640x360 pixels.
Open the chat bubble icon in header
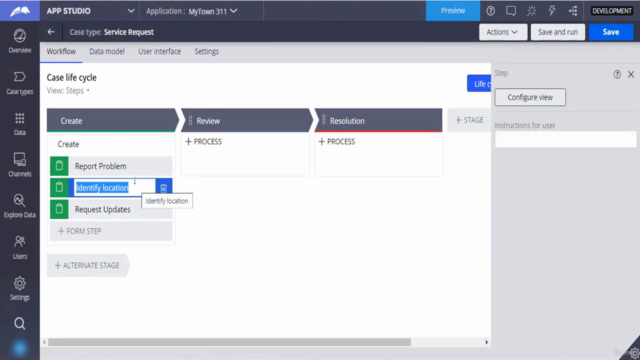[511, 11]
